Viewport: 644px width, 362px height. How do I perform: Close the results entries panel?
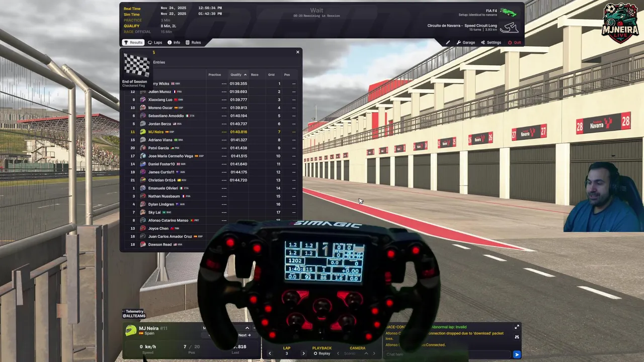[297, 52]
